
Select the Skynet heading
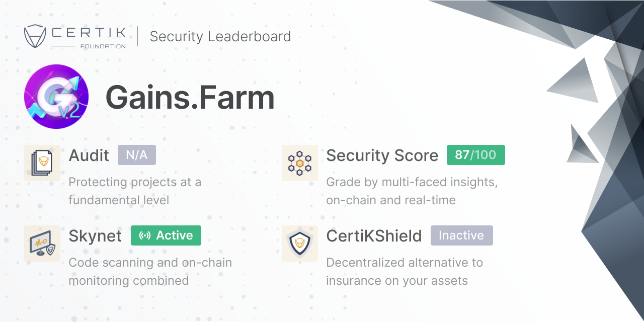95,236
